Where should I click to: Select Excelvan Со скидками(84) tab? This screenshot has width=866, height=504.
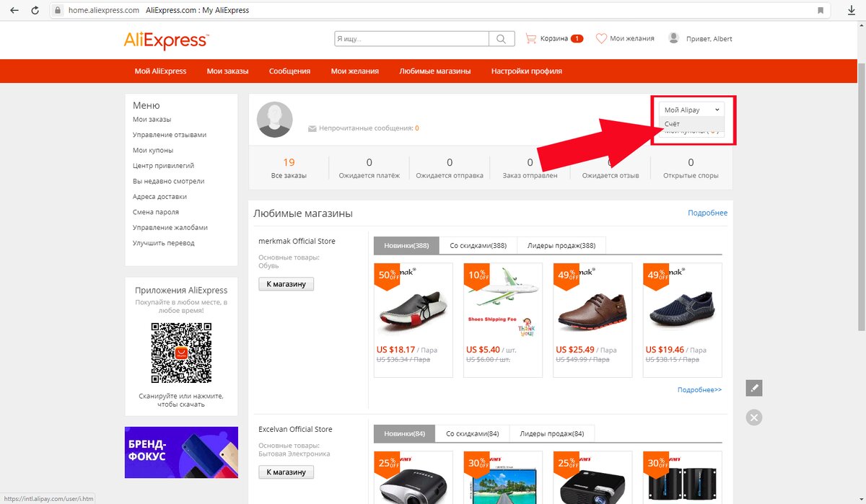(473, 433)
